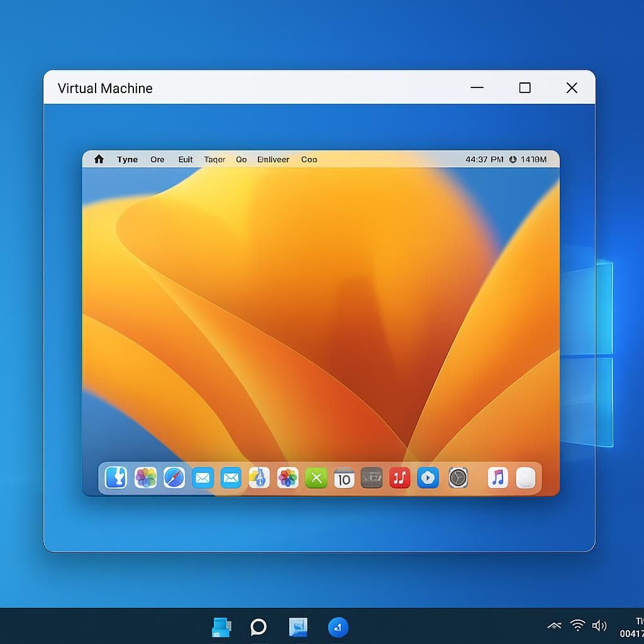Image resolution: width=644 pixels, height=644 pixels.
Task: Open the chat bubble icon on taskbar
Action: [x=258, y=627]
